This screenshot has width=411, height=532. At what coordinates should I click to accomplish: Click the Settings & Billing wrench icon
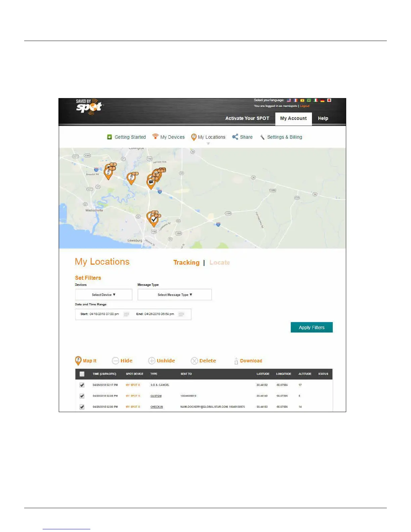point(262,137)
